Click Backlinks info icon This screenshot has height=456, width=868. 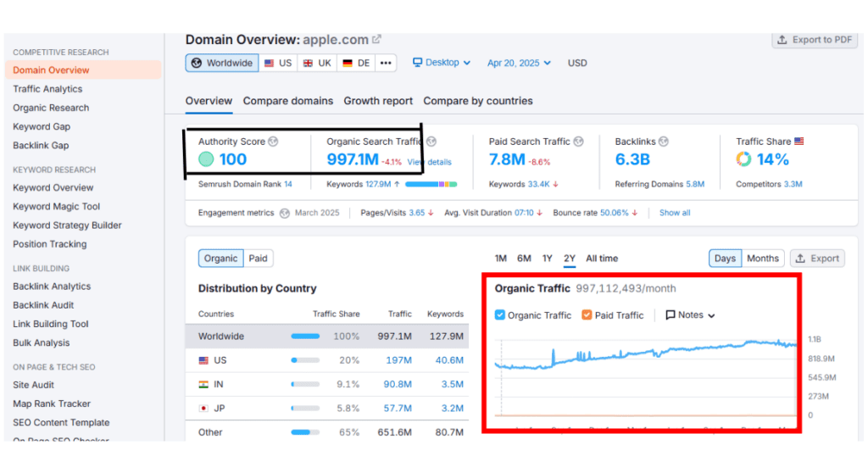pos(664,142)
